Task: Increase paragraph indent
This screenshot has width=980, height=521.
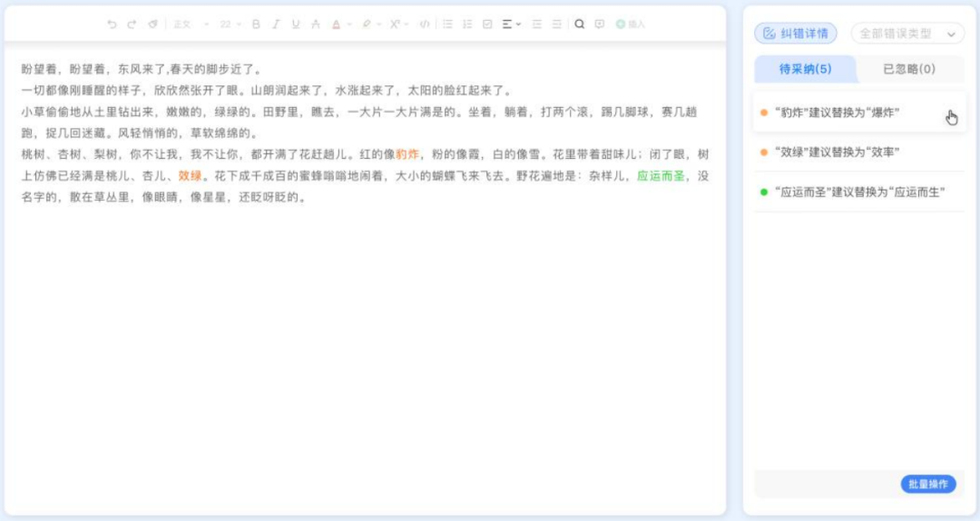Action: [x=557, y=25]
